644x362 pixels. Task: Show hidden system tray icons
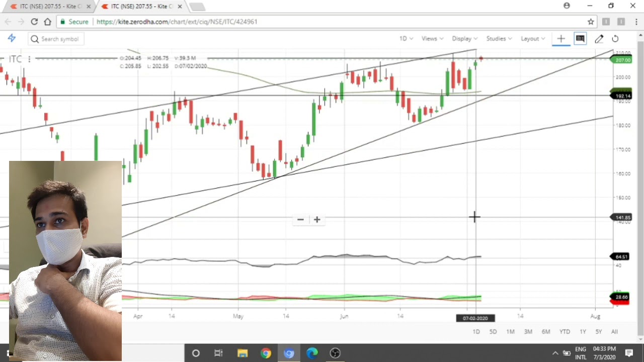[555, 353]
